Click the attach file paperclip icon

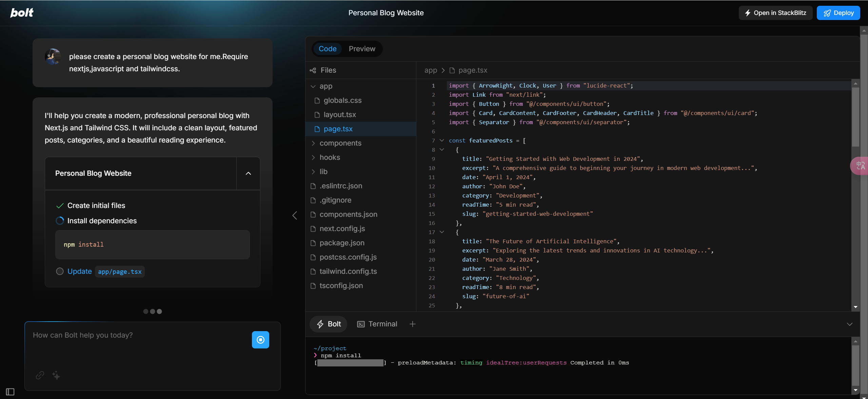point(40,375)
